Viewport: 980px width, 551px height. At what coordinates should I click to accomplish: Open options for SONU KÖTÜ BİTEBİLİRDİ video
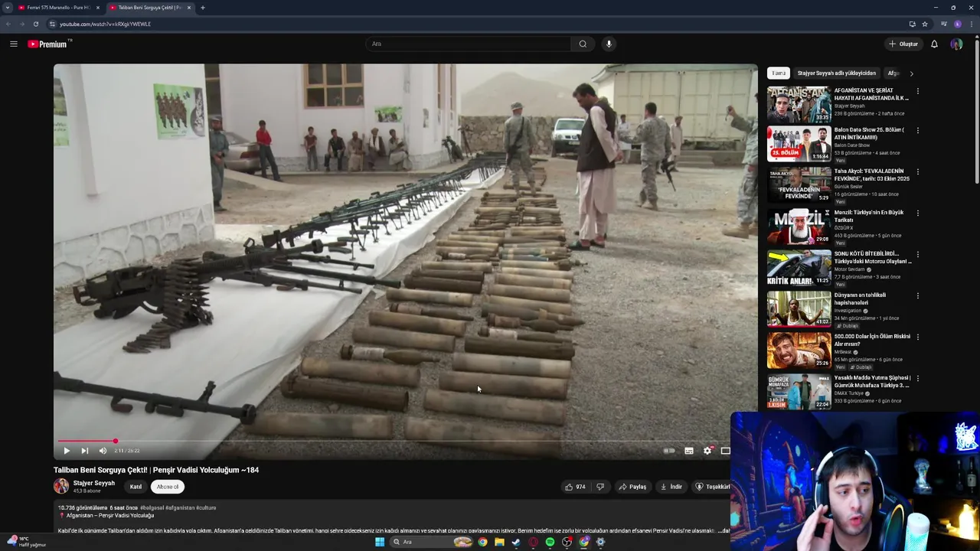click(917, 254)
